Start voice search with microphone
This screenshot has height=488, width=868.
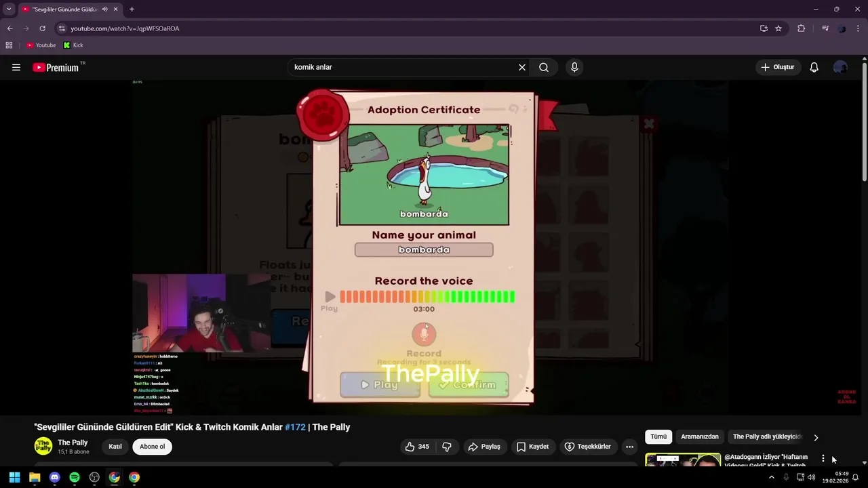click(574, 67)
